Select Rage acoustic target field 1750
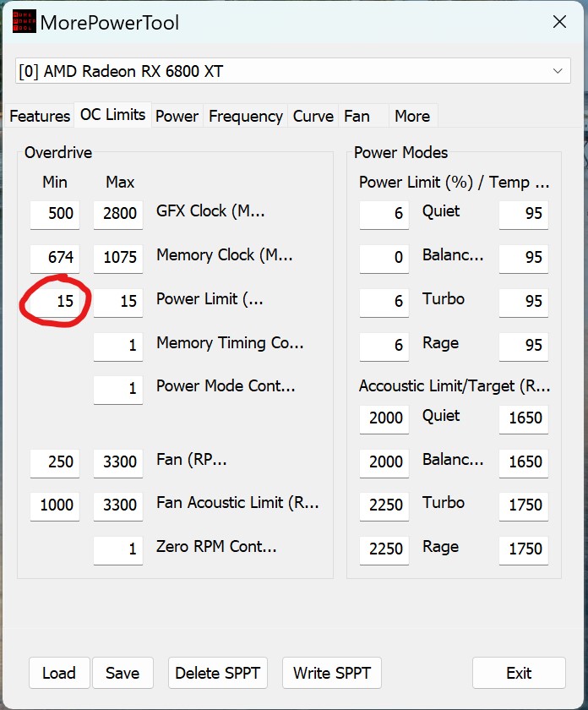 [524, 549]
